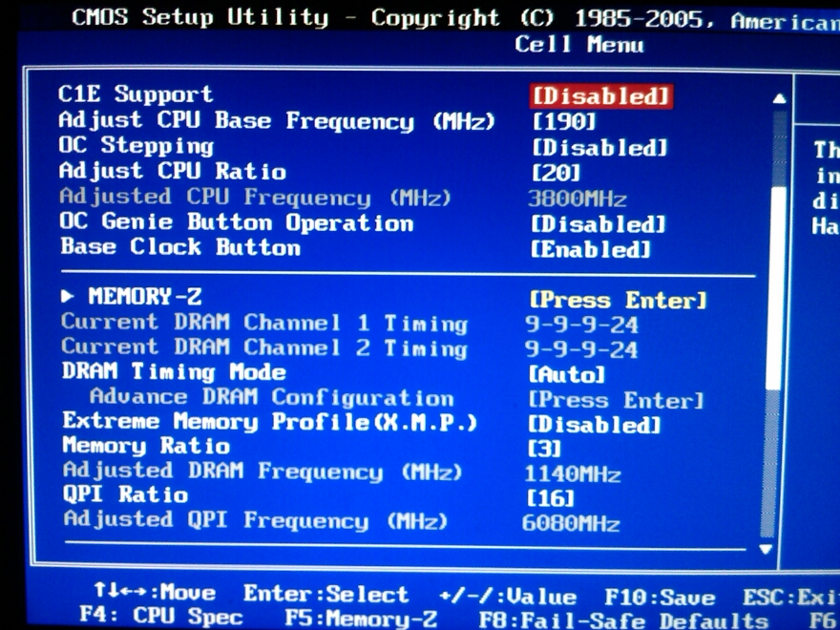The height and width of the screenshot is (630, 840).
Task: Click Adjust CPU Base Frequency (MHz) label
Action: pyautogui.click(x=277, y=120)
